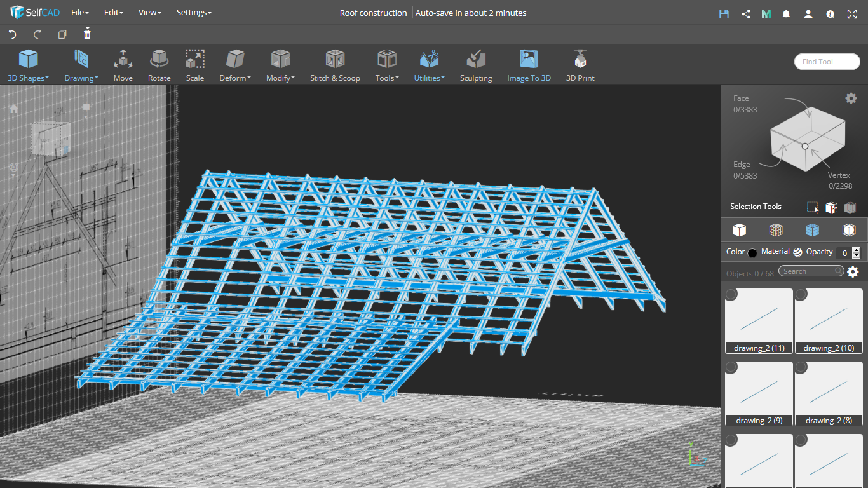Open objects list settings gear
This screenshot has height=488, width=868.
click(853, 271)
